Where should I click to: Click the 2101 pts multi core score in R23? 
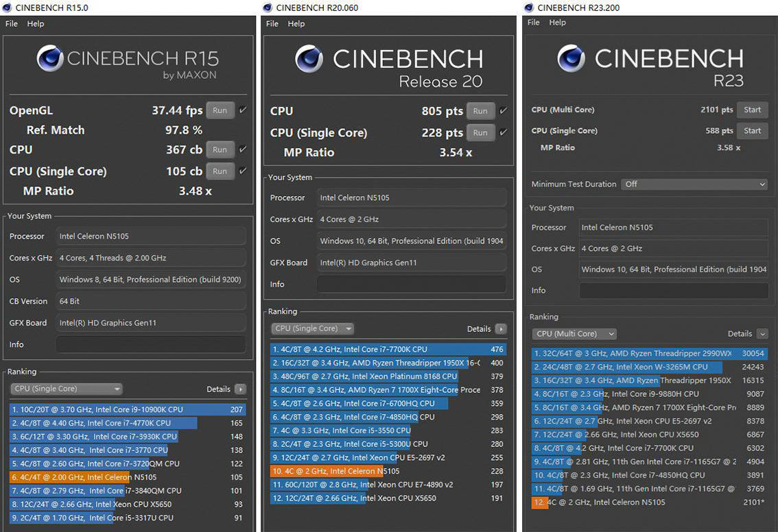[716, 110]
